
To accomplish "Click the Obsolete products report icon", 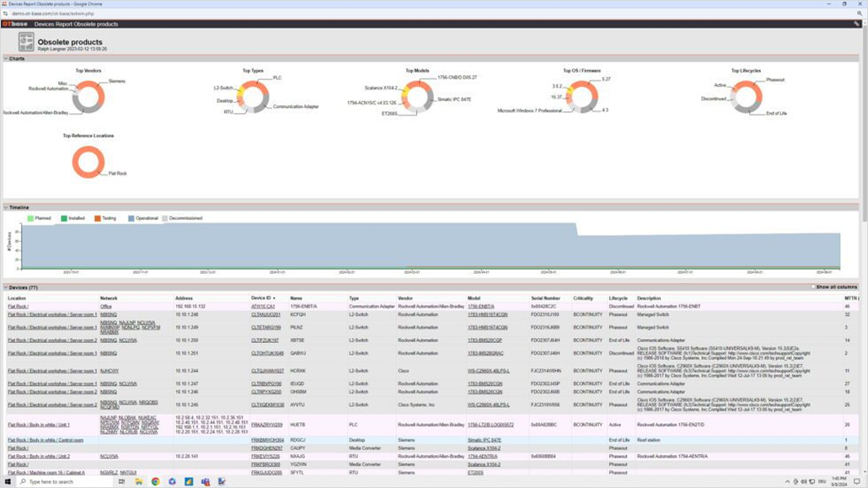I will pyautogui.click(x=26, y=42).
